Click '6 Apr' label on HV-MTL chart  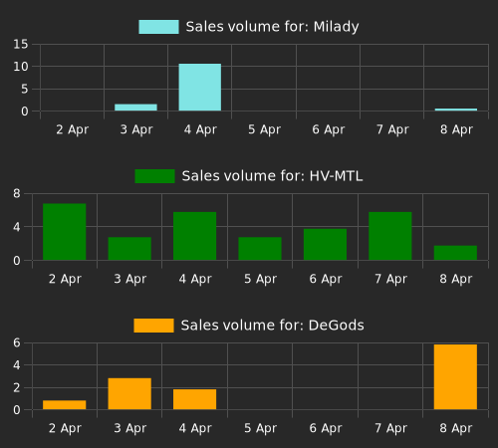click(x=326, y=279)
